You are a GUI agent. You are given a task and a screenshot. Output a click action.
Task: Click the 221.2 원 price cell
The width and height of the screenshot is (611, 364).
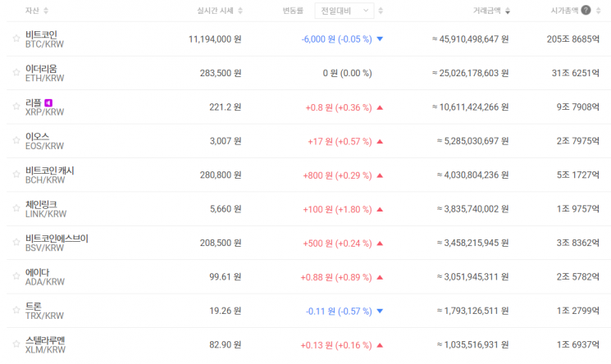tap(226, 107)
